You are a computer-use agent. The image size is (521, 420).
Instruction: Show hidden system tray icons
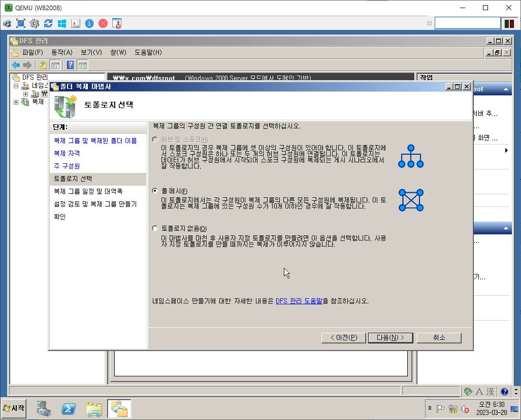[x=430, y=408]
